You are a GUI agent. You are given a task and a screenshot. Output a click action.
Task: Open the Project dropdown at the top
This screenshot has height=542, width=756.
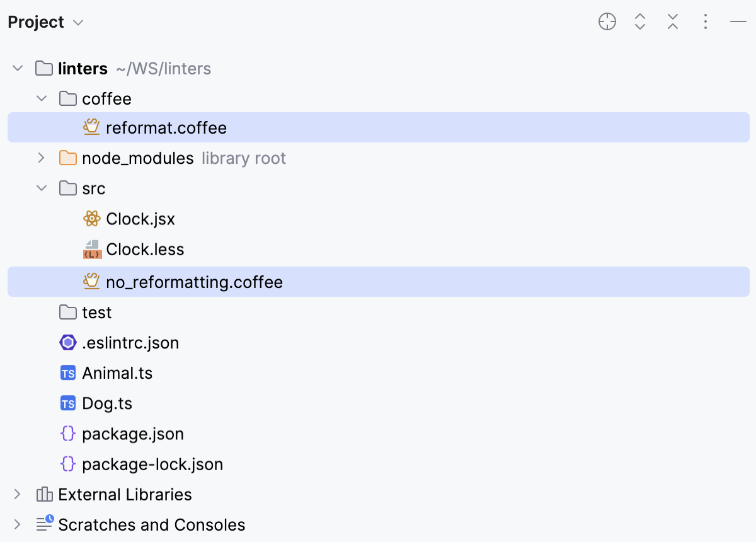tap(47, 21)
